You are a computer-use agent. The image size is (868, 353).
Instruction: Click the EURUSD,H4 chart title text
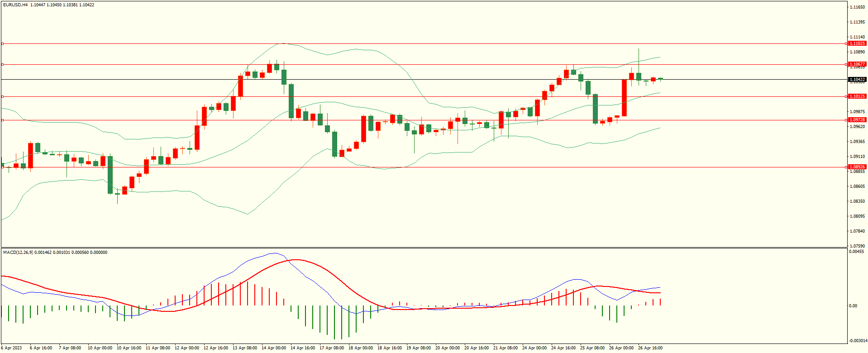[x=15, y=5]
